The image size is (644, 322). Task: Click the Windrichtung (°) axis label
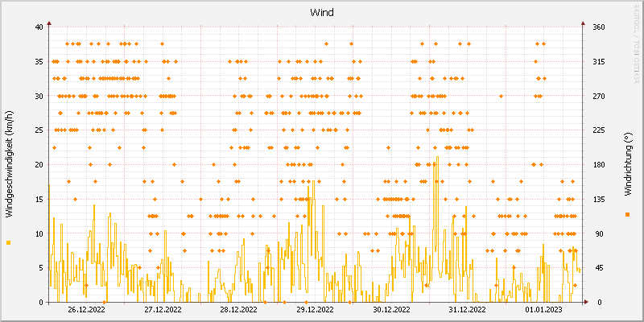tap(628, 165)
